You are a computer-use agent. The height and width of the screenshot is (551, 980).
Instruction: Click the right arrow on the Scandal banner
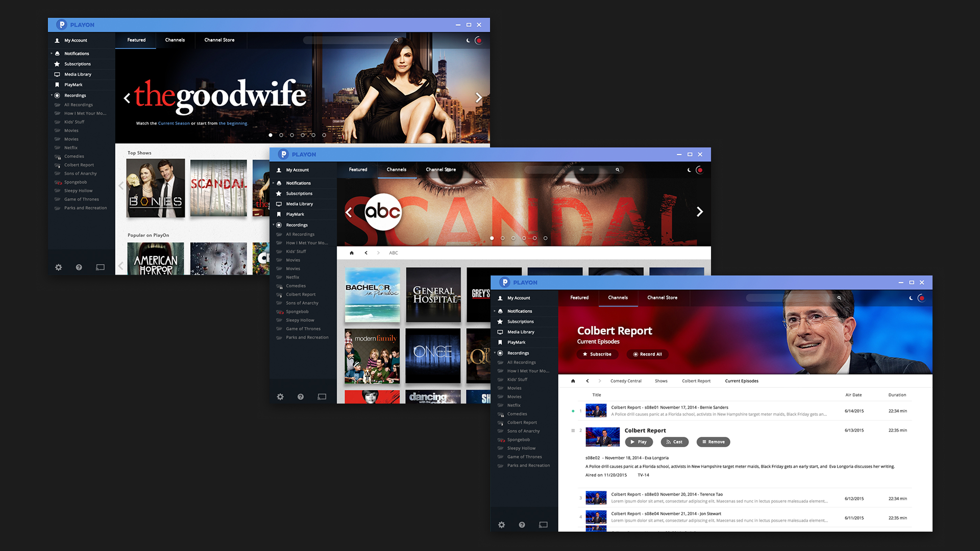[700, 212]
